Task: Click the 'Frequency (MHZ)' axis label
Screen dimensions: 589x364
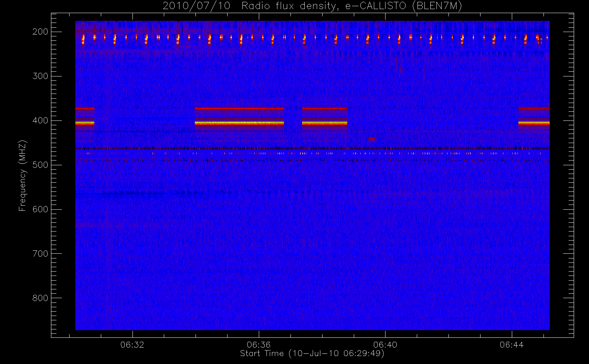Action: [x=23, y=175]
